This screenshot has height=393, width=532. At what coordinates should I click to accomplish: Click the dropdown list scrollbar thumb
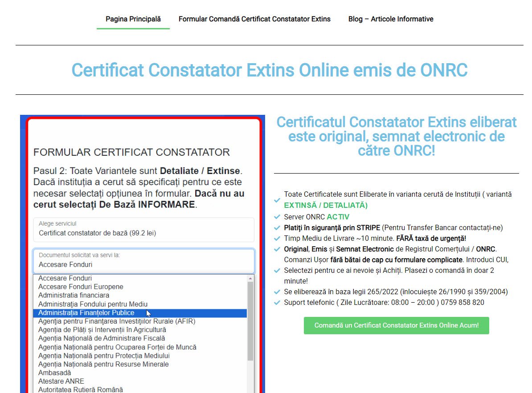tap(250, 321)
